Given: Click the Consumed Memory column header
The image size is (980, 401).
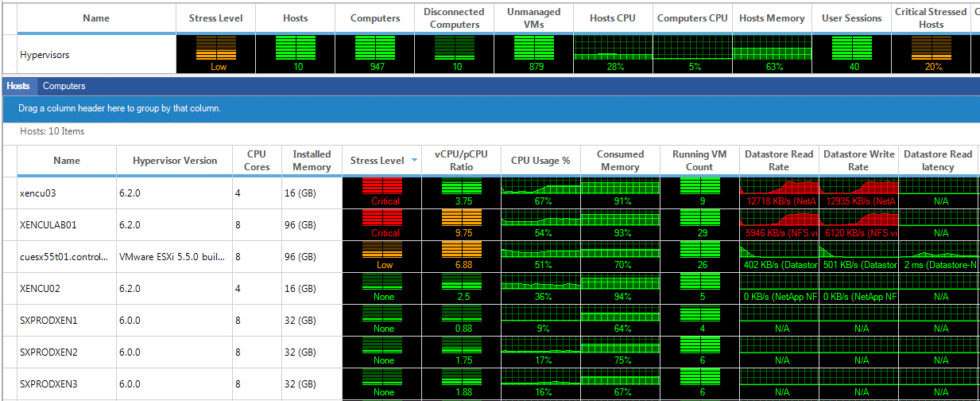Looking at the screenshot, I should click(x=620, y=161).
